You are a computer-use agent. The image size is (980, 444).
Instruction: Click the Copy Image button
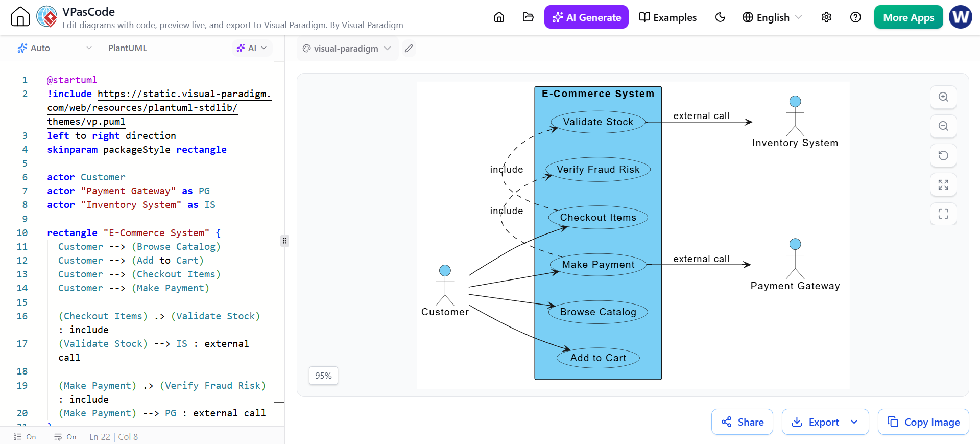[x=923, y=422]
